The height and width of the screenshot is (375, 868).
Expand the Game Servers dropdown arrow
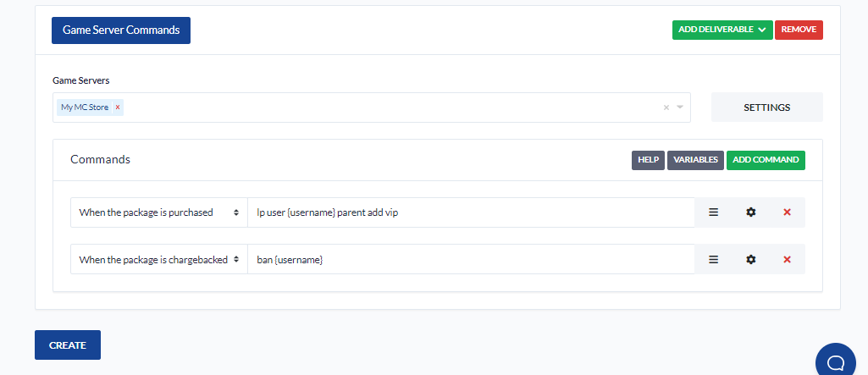(x=680, y=108)
